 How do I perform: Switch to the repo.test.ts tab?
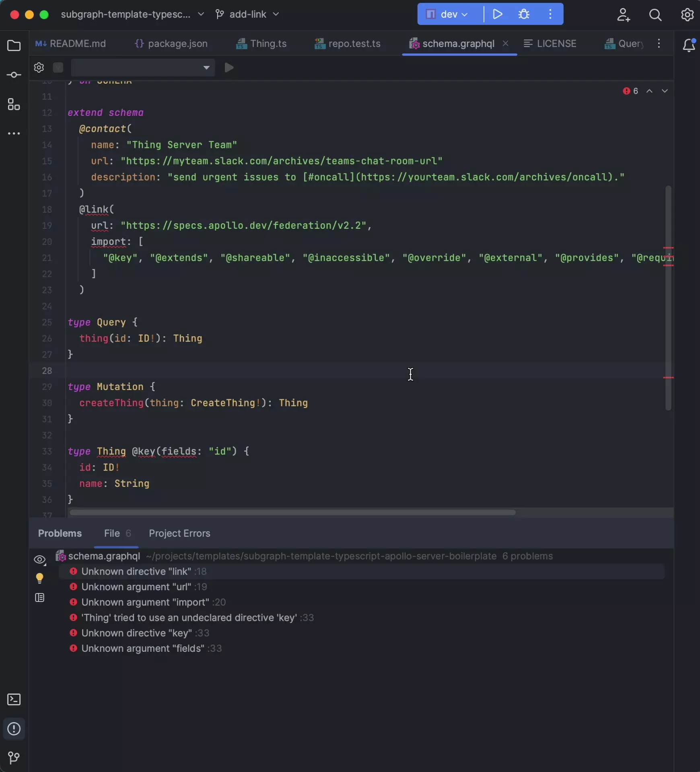pyautogui.click(x=348, y=43)
